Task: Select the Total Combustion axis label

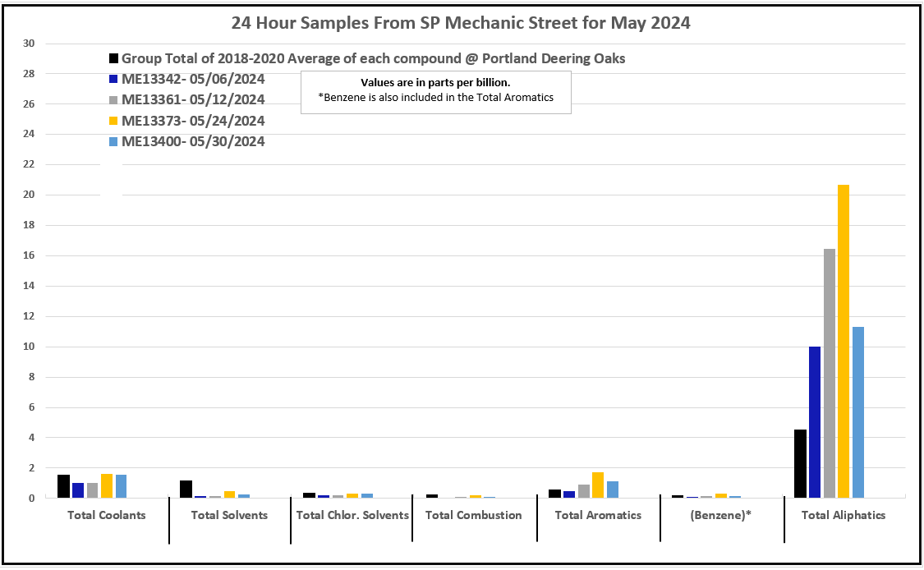Action: tap(474, 515)
